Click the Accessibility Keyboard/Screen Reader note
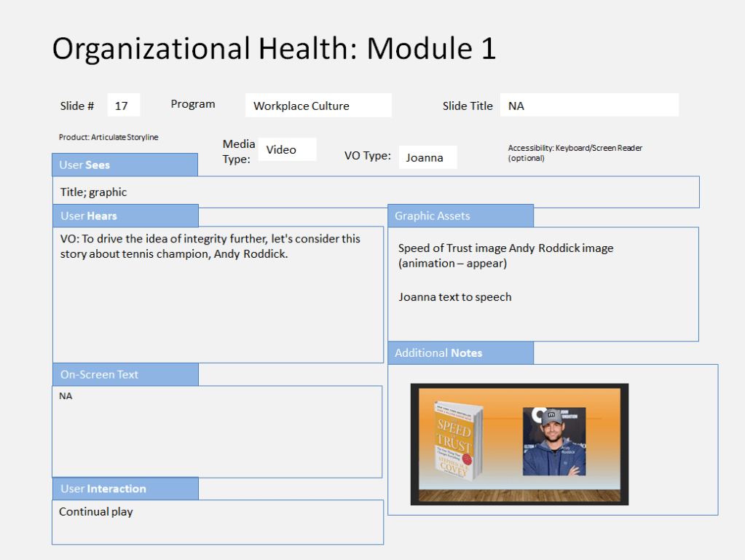The height and width of the screenshot is (560, 745). tap(575, 152)
